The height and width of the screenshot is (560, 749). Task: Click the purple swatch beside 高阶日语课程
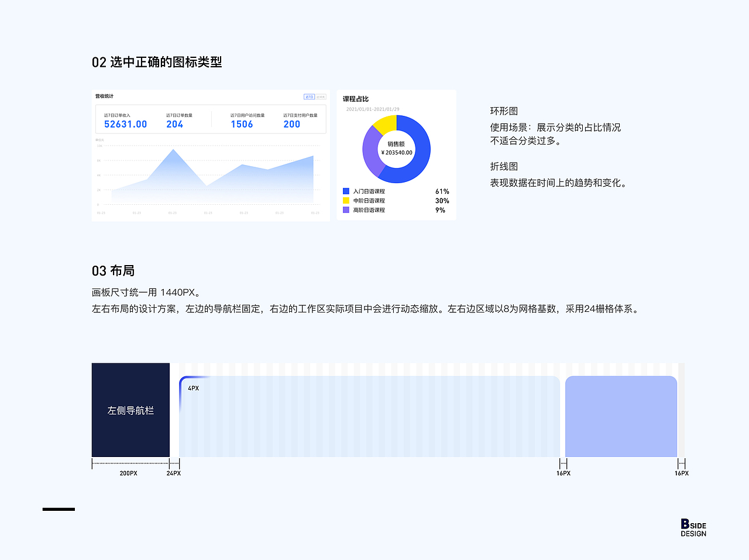[x=346, y=210]
